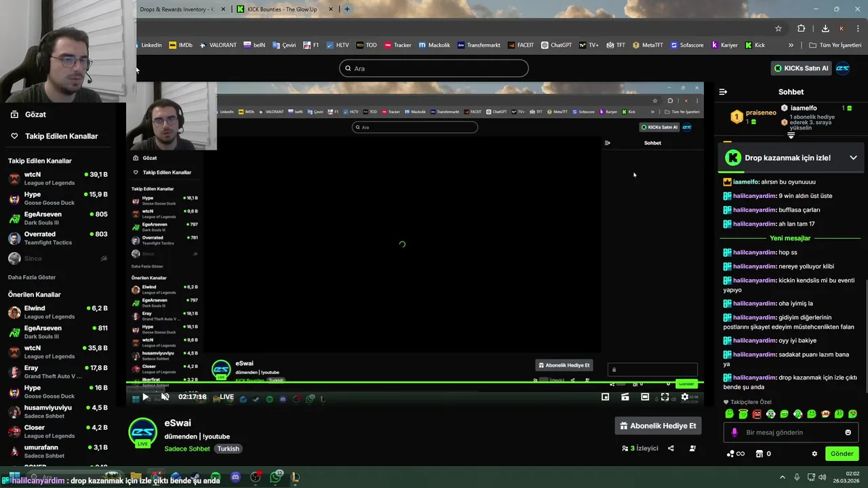The width and height of the screenshot is (868, 488).
Task: Focus the Ara search field
Action: (434, 68)
